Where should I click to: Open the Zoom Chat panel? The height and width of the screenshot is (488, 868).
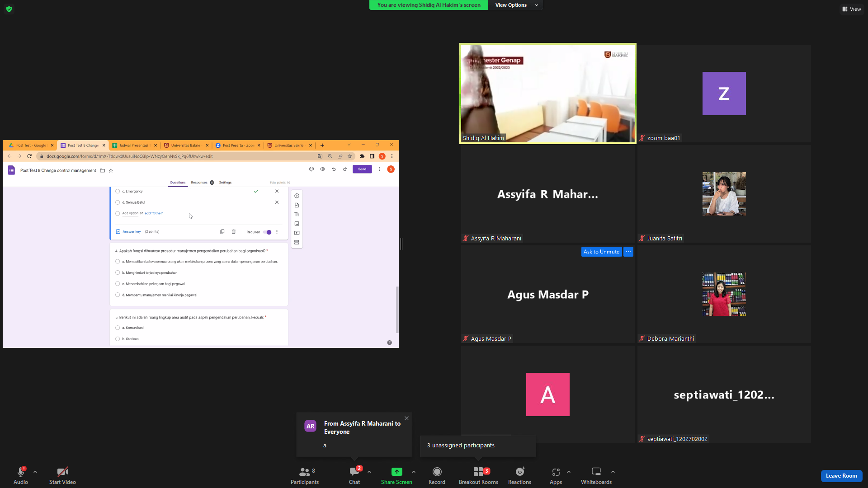pos(354,475)
